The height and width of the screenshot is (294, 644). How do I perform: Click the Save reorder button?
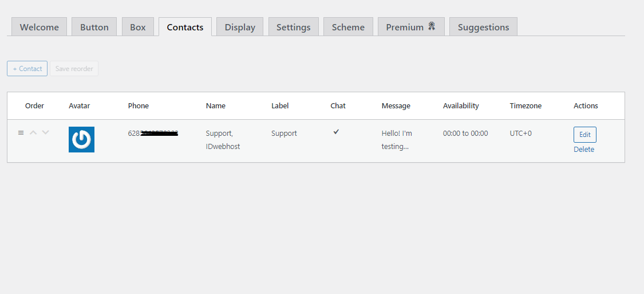coord(74,69)
